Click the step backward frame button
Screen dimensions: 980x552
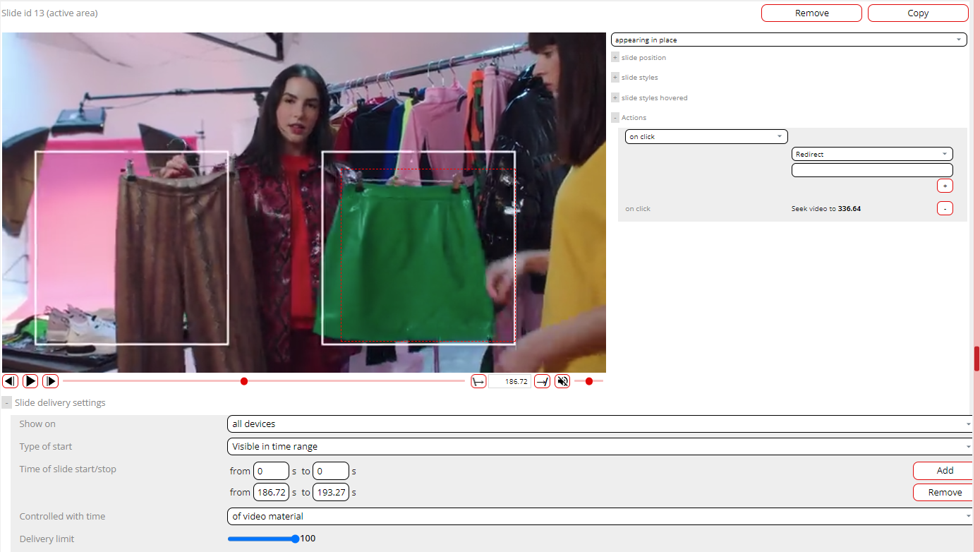(x=10, y=381)
